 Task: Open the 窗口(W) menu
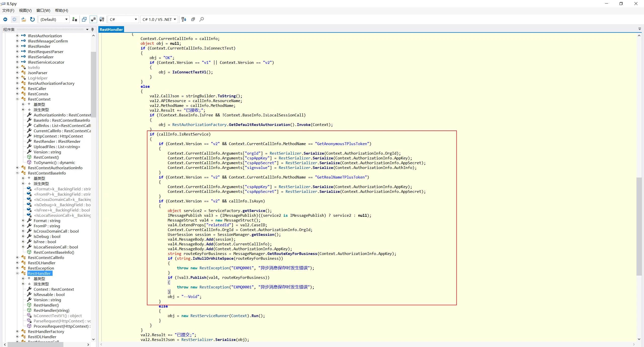[x=43, y=10]
